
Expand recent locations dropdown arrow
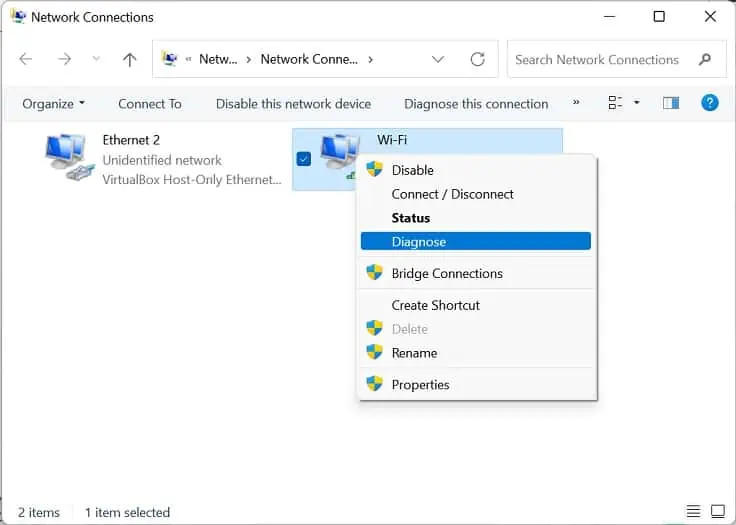(x=96, y=59)
